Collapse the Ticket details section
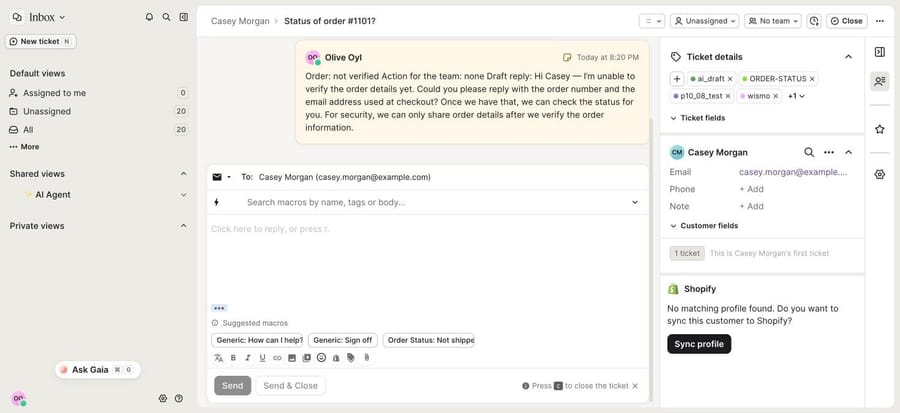Screen dimensions: 900x413 point(848,57)
